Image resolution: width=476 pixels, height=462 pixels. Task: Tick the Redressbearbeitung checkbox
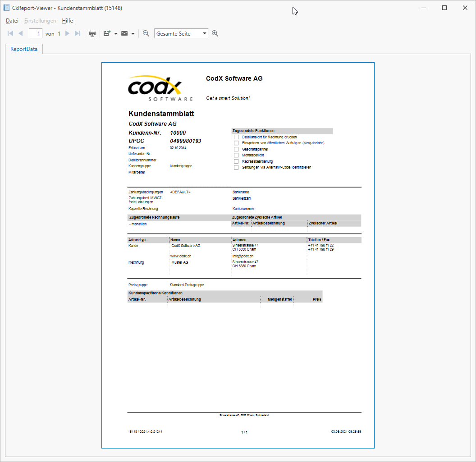pos(236,161)
